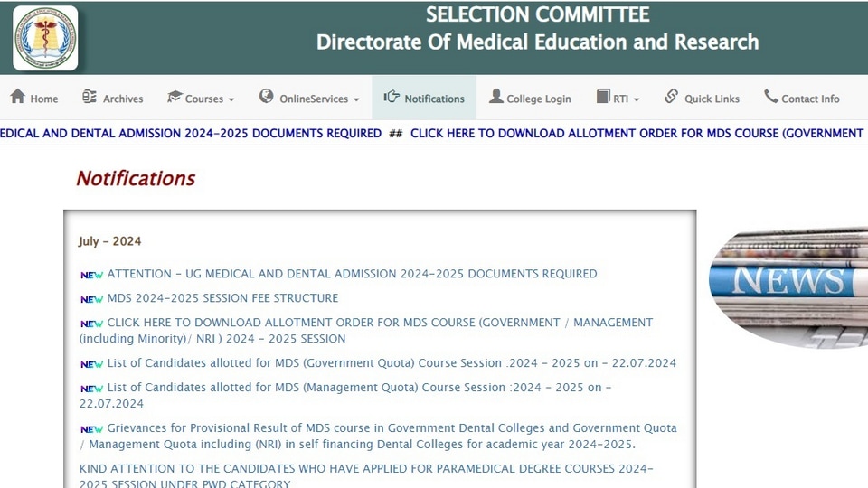Open the RTI dropdown caret

click(x=637, y=99)
